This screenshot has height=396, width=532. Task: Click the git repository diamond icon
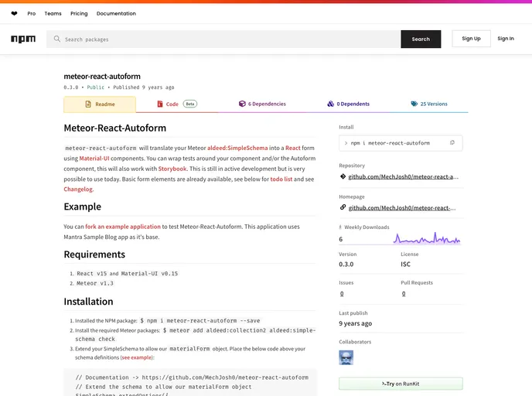[343, 176]
